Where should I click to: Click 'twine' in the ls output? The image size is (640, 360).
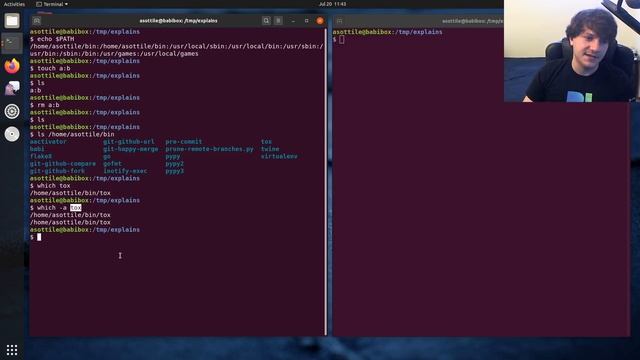(x=270, y=149)
